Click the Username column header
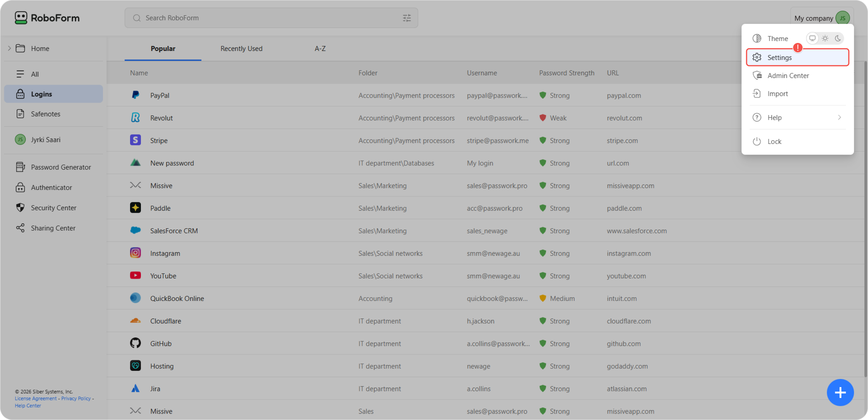The height and width of the screenshot is (420, 868). [482, 73]
